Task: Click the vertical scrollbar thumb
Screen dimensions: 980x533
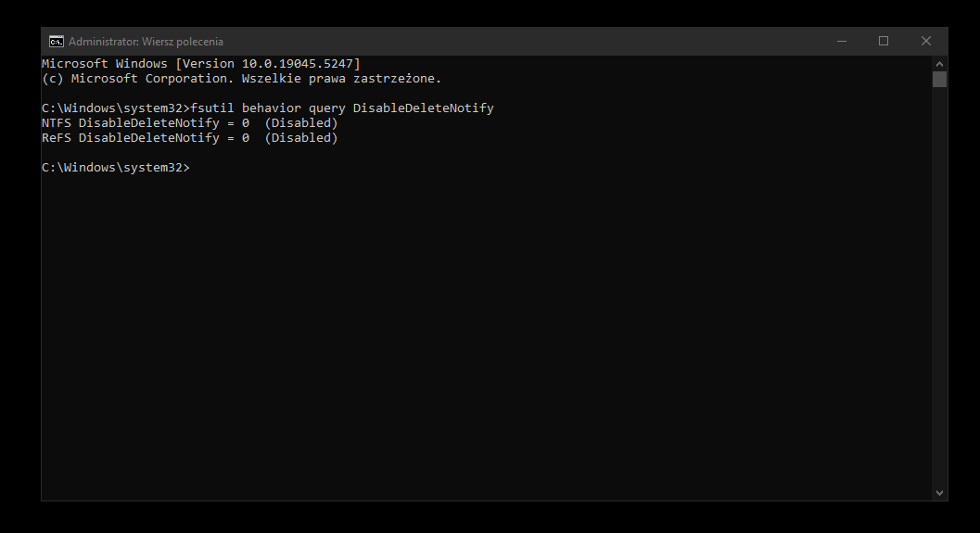Action: click(x=939, y=80)
